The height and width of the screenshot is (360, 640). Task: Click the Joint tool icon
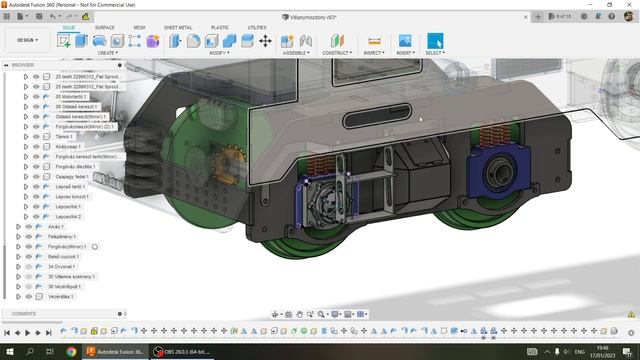point(305,41)
